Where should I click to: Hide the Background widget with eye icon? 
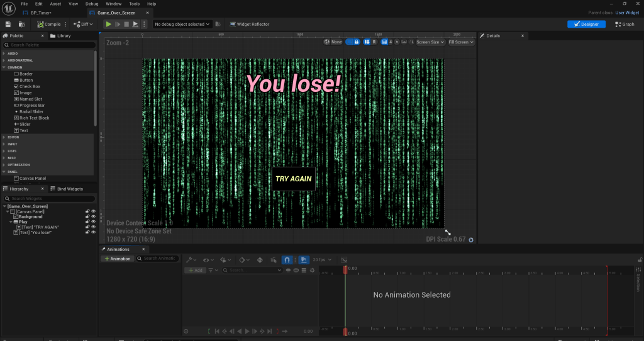94,216
